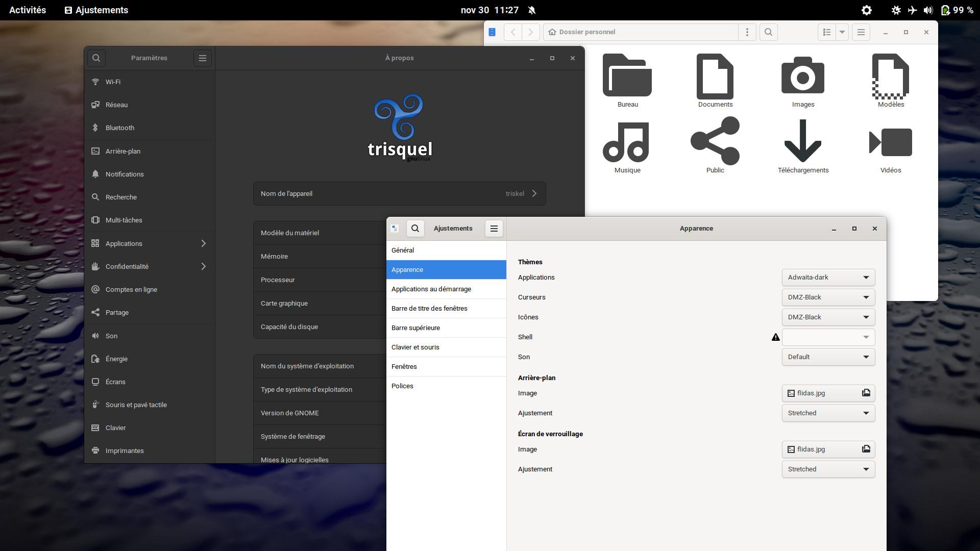Browse for background image flidas.jpg

tap(828, 393)
